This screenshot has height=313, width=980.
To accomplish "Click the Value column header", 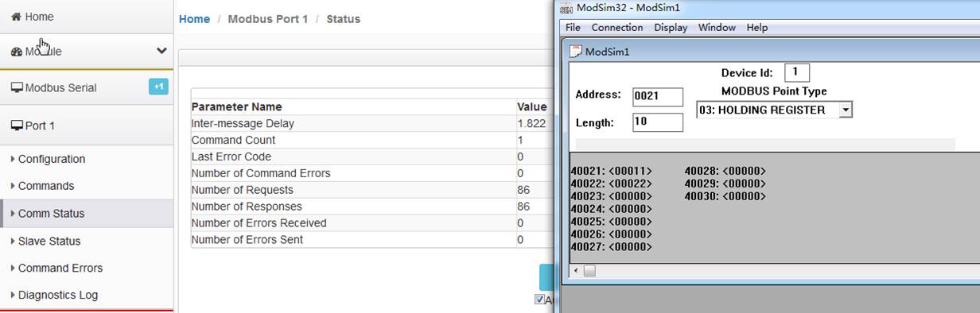I will pyautogui.click(x=531, y=106).
